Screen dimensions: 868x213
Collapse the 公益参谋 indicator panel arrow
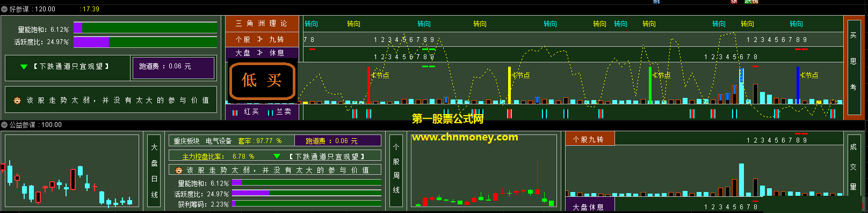coord(4,125)
